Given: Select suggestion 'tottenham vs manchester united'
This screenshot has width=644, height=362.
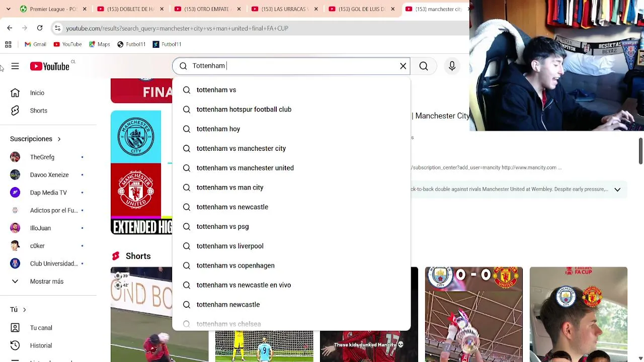Looking at the screenshot, I should point(291,168).
